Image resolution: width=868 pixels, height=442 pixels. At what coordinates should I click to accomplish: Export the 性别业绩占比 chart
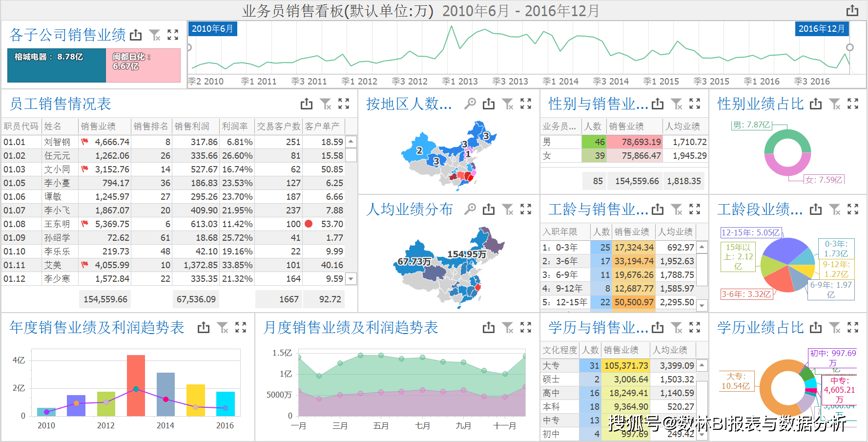[x=816, y=104]
